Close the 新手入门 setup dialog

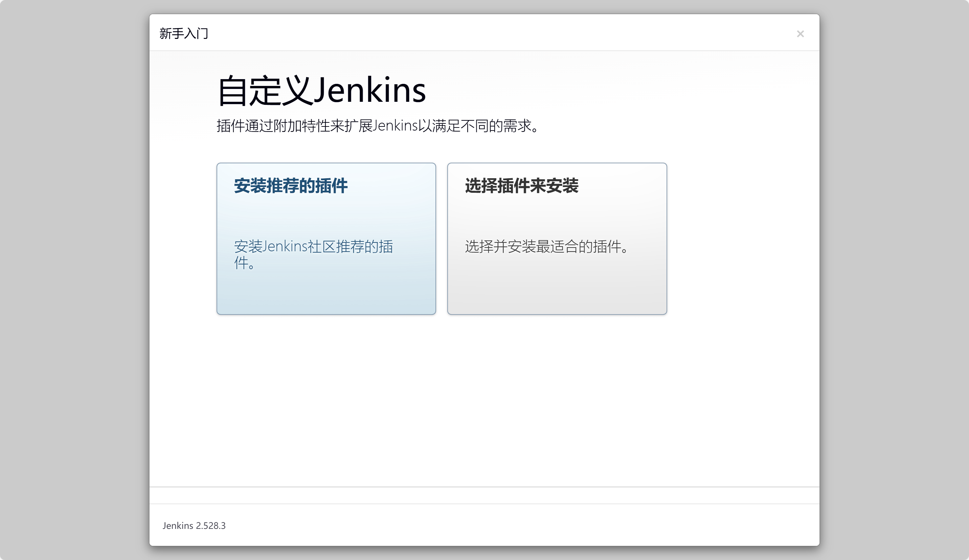point(800,34)
